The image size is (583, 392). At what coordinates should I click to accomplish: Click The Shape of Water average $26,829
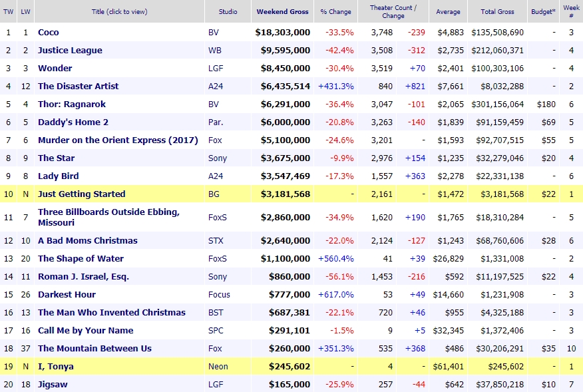(448, 259)
